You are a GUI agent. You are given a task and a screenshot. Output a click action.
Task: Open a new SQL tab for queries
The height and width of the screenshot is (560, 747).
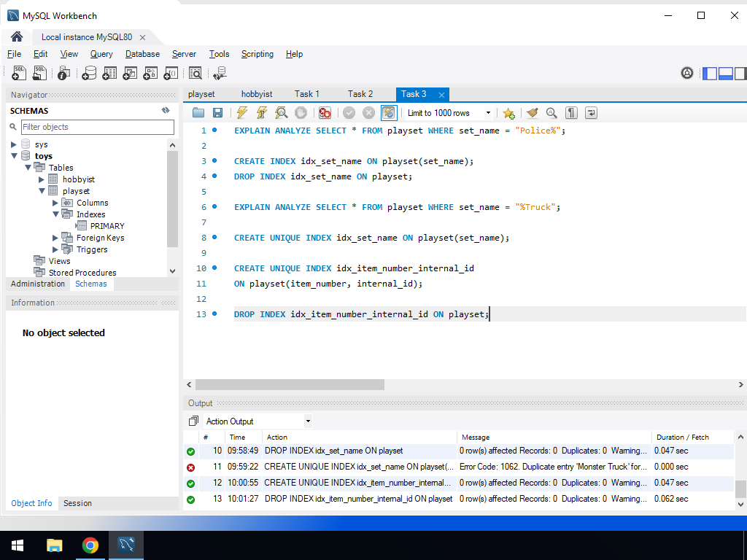[x=19, y=73]
